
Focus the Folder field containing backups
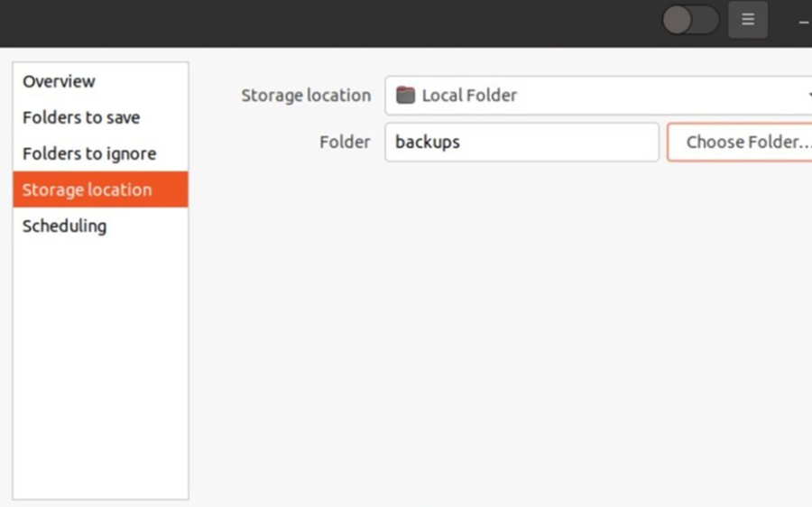[521, 143]
